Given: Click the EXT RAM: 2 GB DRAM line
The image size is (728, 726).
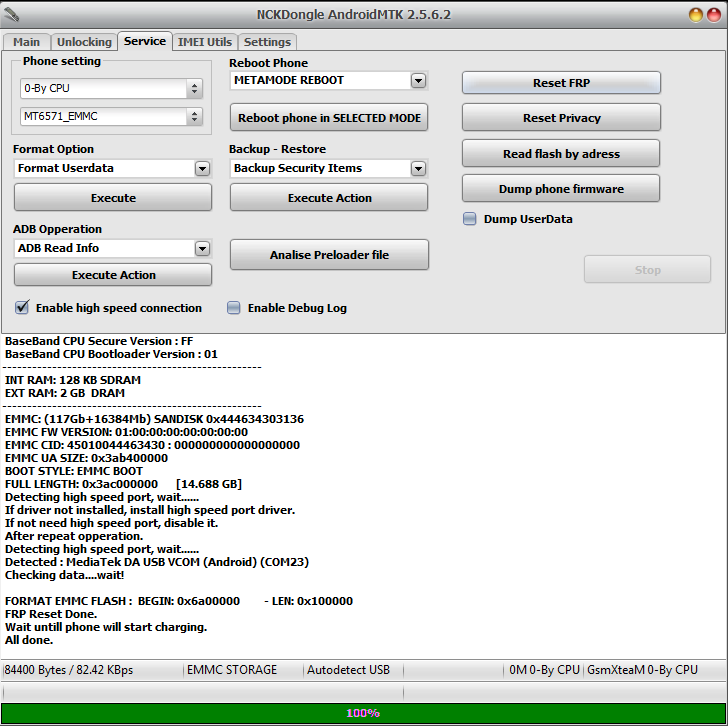Looking at the screenshot, I should (65, 393).
